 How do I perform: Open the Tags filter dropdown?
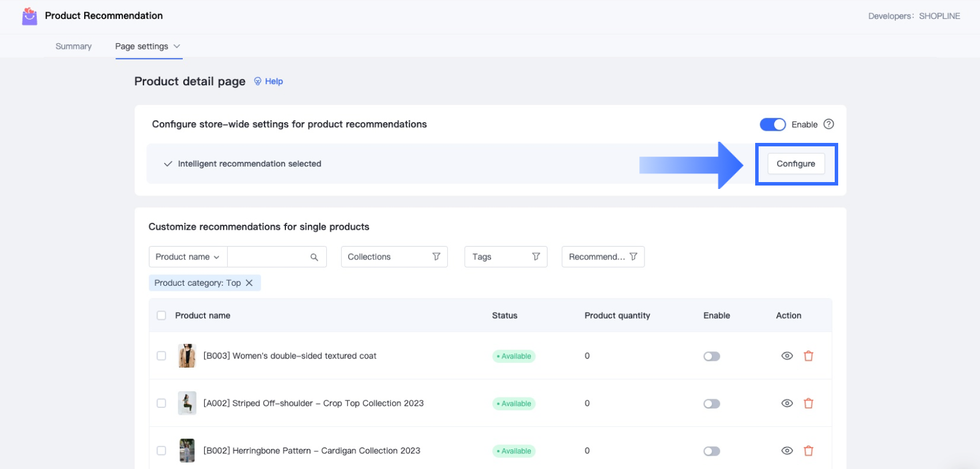pos(506,257)
